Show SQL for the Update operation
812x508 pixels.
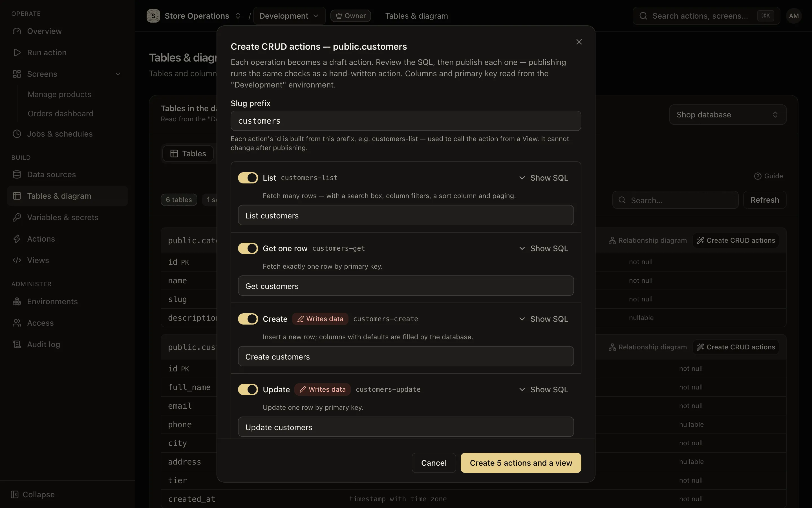coord(544,389)
